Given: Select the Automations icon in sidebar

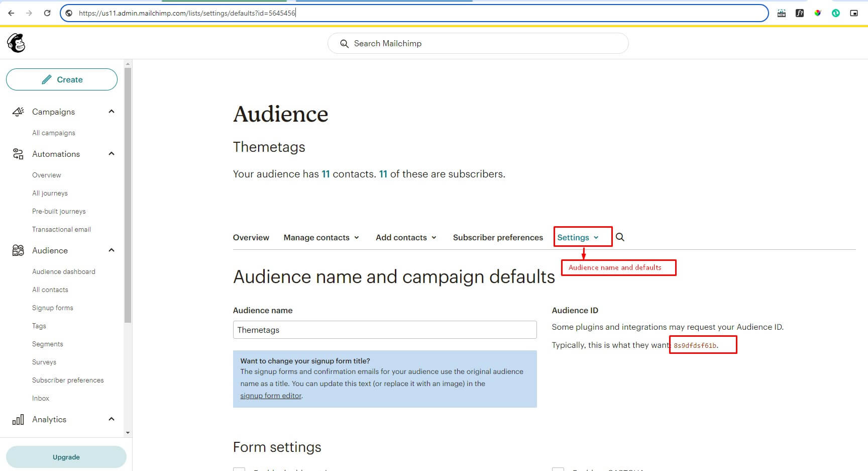Looking at the screenshot, I should coord(18,154).
